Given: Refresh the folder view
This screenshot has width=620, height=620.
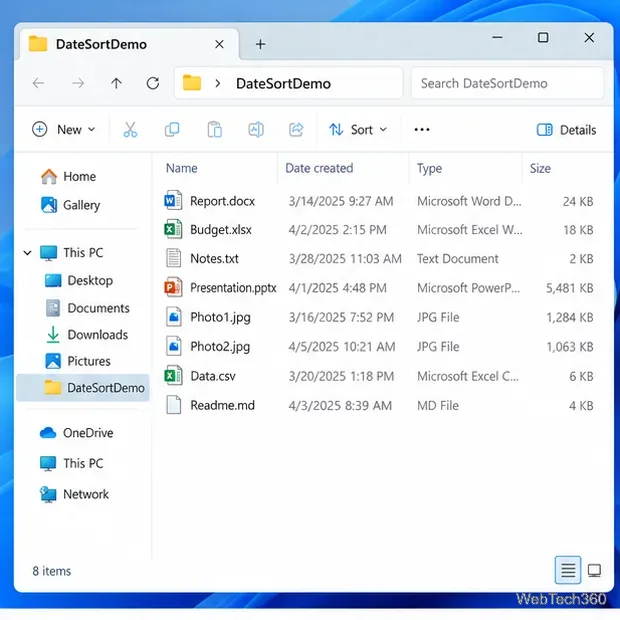Looking at the screenshot, I should click(153, 83).
